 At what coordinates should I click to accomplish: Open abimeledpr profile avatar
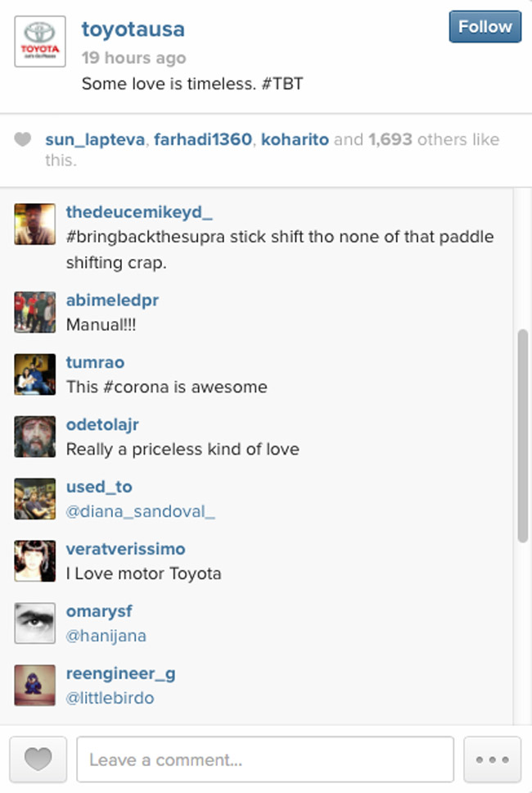[35, 312]
